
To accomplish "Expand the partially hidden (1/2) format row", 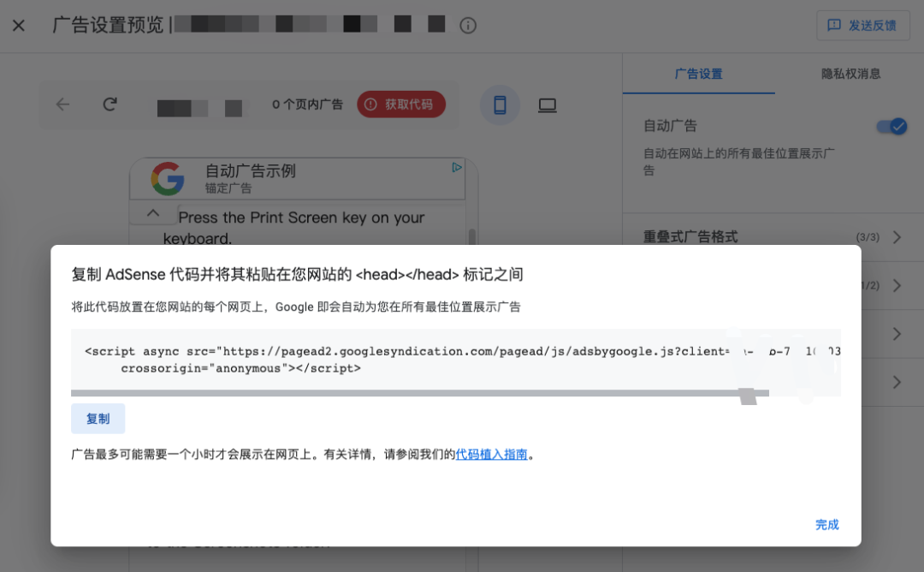I will [x=896, y=286].
